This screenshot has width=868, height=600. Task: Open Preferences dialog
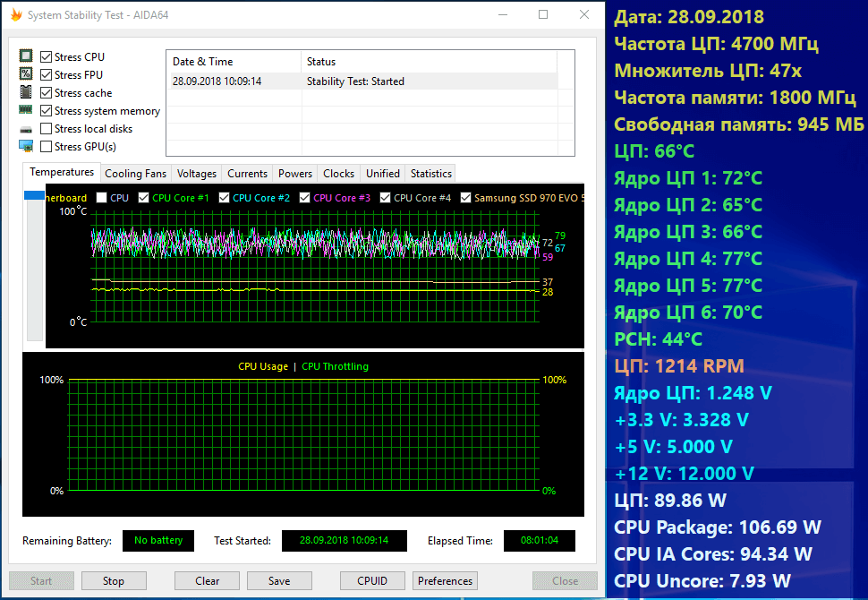[x=445, y=581]
